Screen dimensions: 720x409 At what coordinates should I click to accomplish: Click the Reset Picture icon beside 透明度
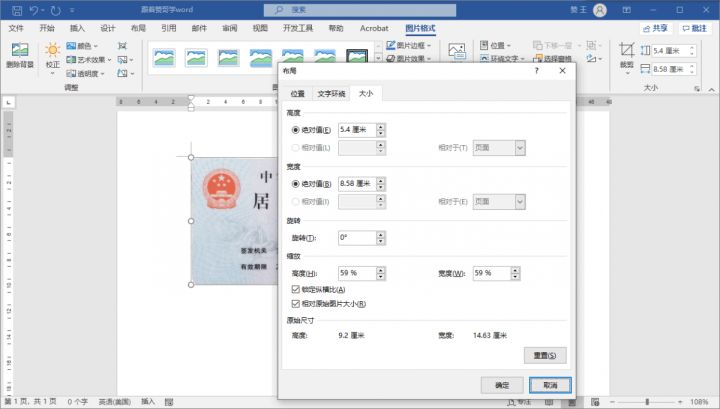point(123,73)
